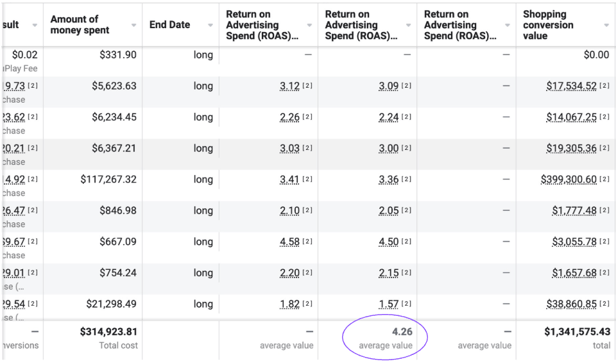This screenshot has height=364, width=616.
Task: Click the 3.36 ROAS value link
Action: [388, 179]
